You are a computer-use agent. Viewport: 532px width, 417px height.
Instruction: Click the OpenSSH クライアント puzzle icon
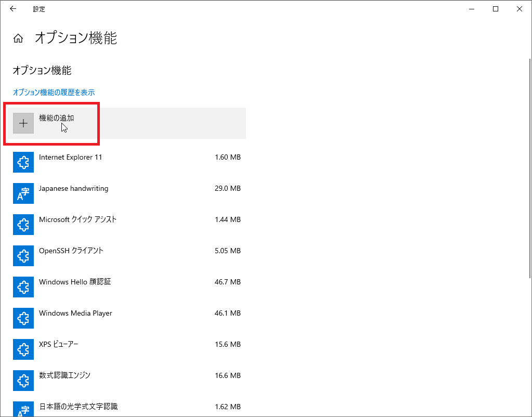[x=23, y=256]
